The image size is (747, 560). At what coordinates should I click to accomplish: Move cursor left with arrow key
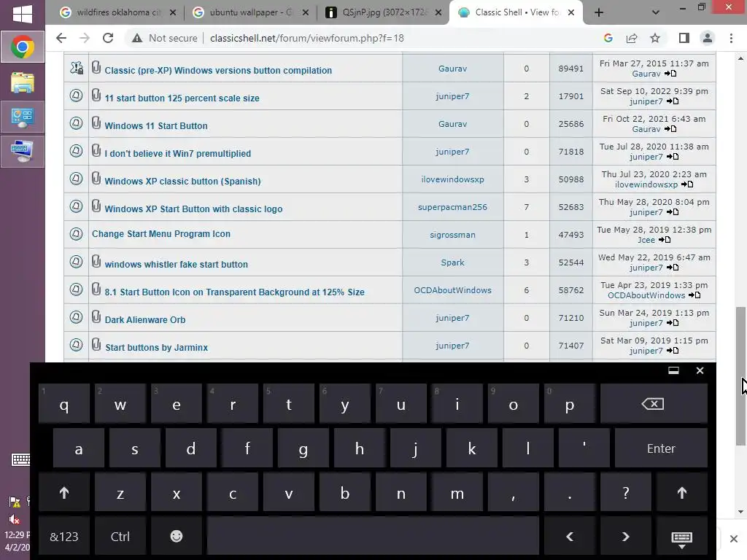point(570,537)
